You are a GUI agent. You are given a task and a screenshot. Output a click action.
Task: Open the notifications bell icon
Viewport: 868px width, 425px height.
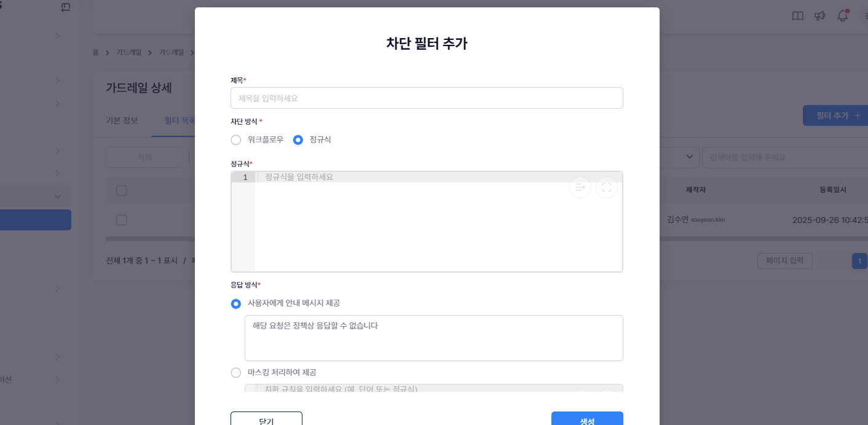click(842, 16)
